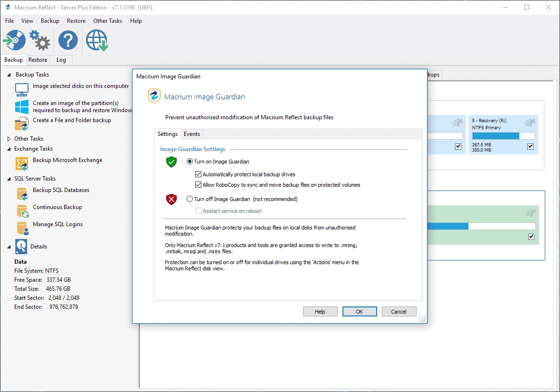Click the Macrium Reflect title bar logo
Viewport: 560px width, 392px height.
[8, 7]
